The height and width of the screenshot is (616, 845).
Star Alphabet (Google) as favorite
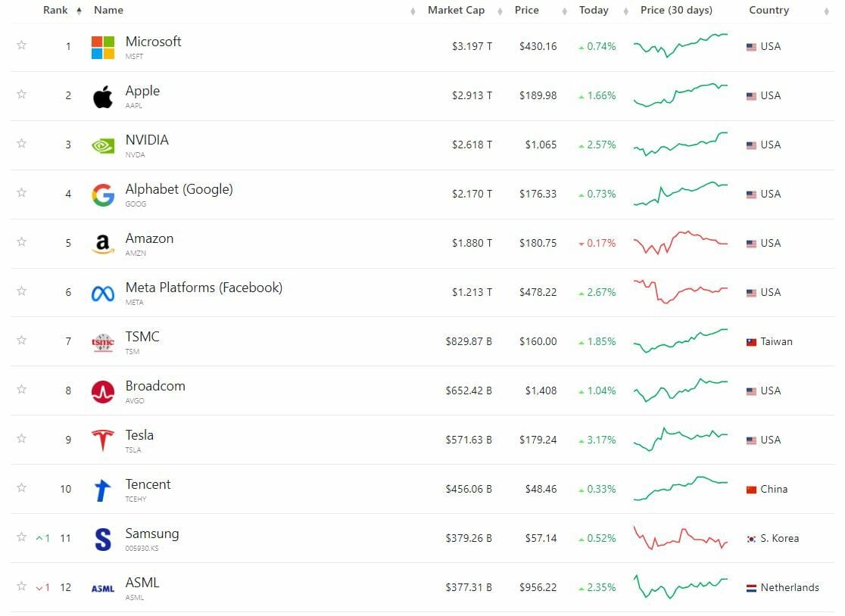[21, 193]
